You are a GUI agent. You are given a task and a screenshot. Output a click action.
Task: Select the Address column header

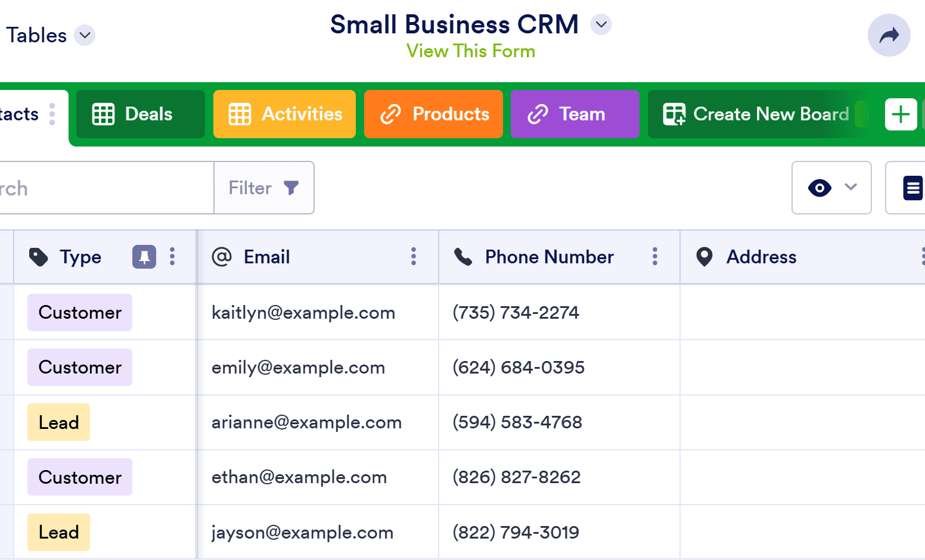[802, 257]
